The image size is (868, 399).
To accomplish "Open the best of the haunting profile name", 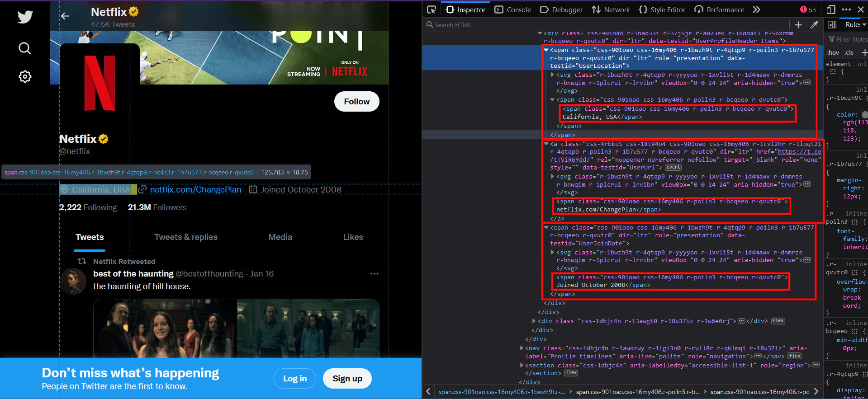I will pyautogui.click(x=133, y=274).
